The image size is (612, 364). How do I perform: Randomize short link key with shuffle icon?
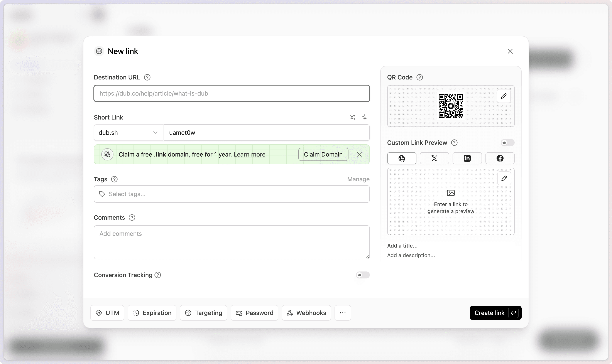(x=352, y=118)
